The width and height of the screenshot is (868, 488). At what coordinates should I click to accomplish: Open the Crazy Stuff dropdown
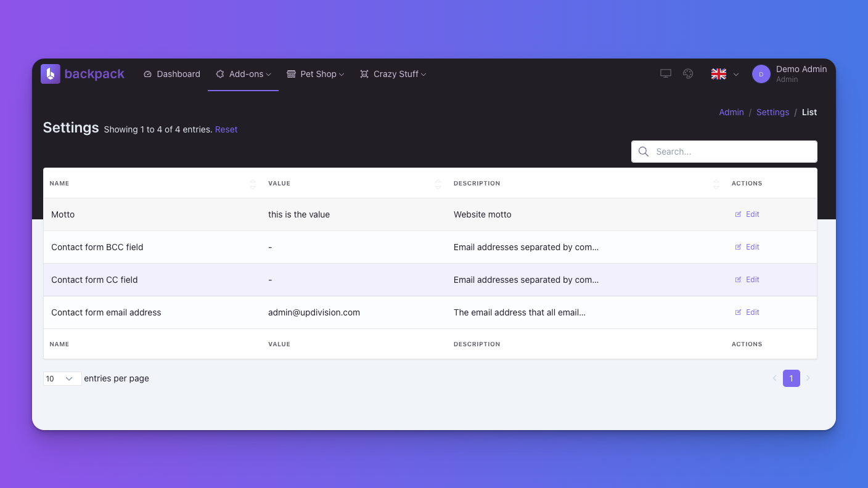tap(393, 74)
